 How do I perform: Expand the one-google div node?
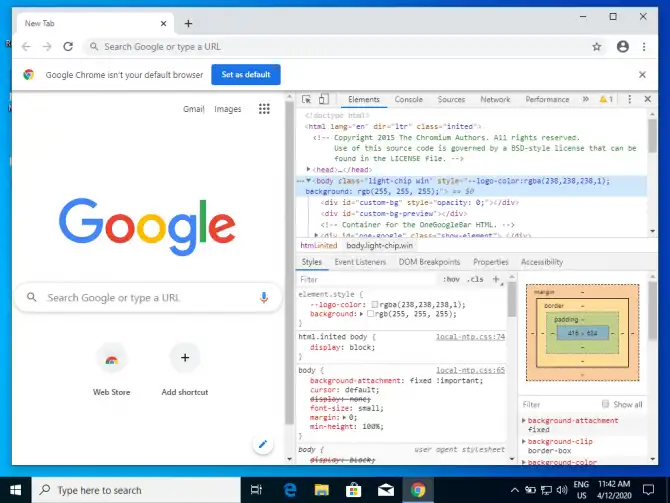[316, 235]
